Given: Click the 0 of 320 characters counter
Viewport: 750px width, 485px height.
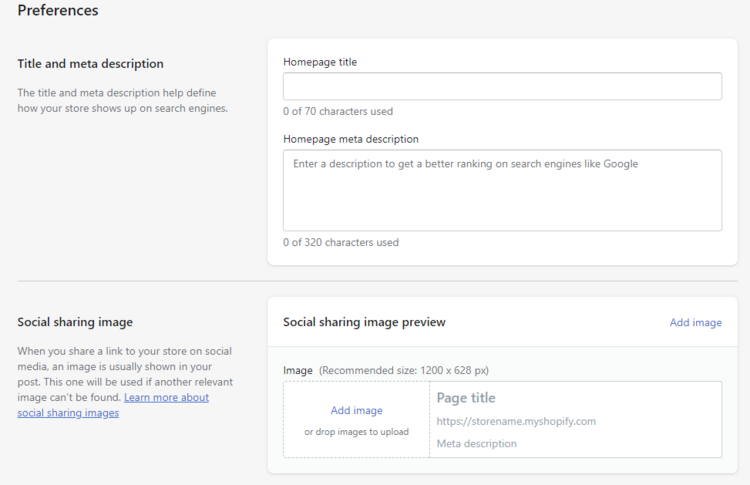Looking at the screenshot, I should [341, 242].
